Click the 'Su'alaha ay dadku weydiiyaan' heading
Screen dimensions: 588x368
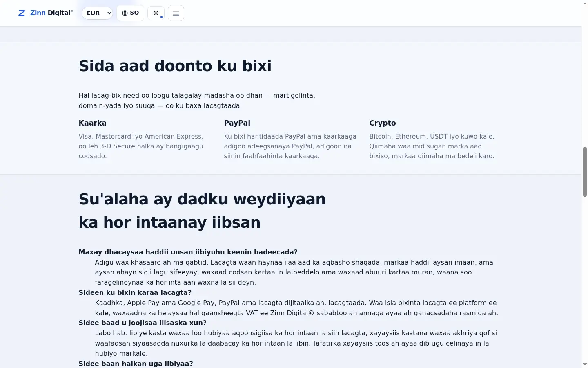tap(202, 211)
